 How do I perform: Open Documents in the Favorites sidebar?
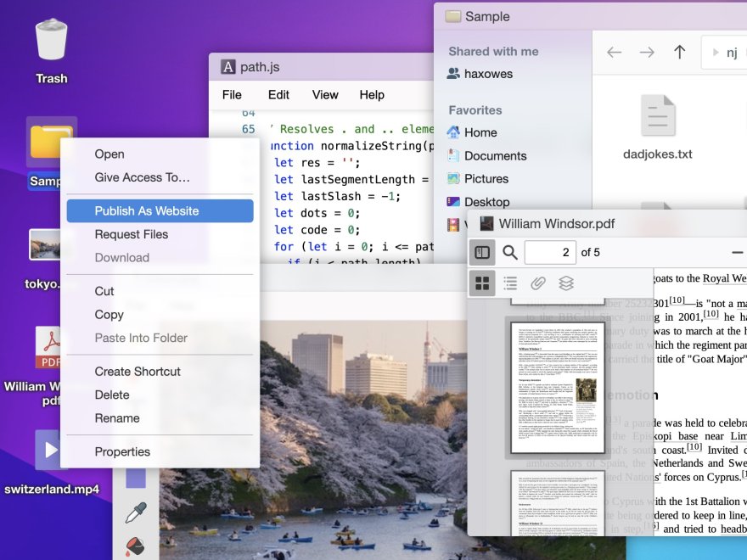click(x=495, y=156)
